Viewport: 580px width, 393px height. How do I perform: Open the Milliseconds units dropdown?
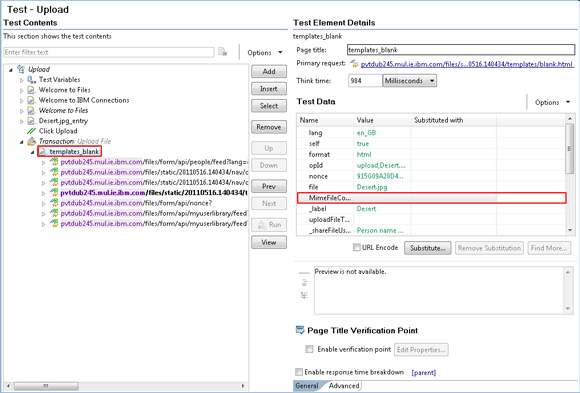pos(409,81)
